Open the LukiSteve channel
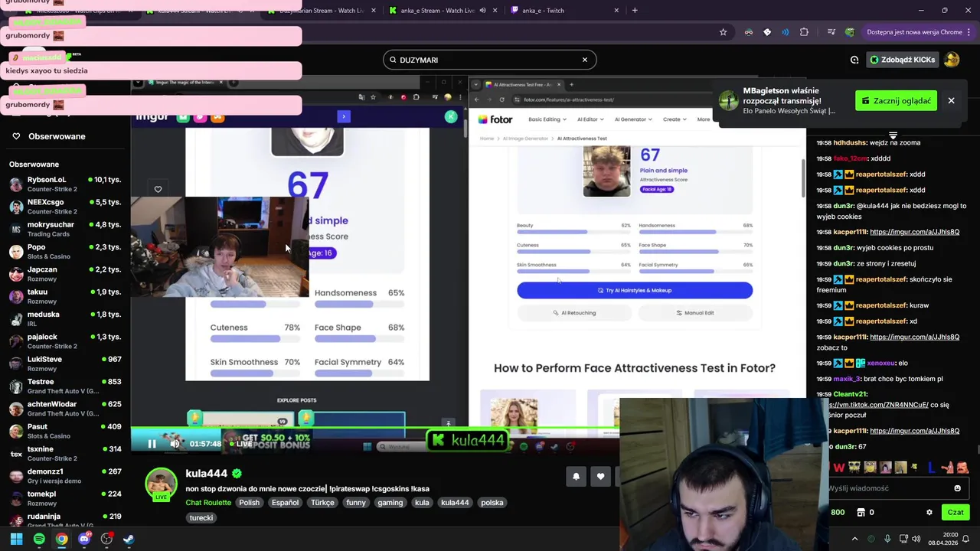Viewport: 980px width, 551px height. [65, 364]
